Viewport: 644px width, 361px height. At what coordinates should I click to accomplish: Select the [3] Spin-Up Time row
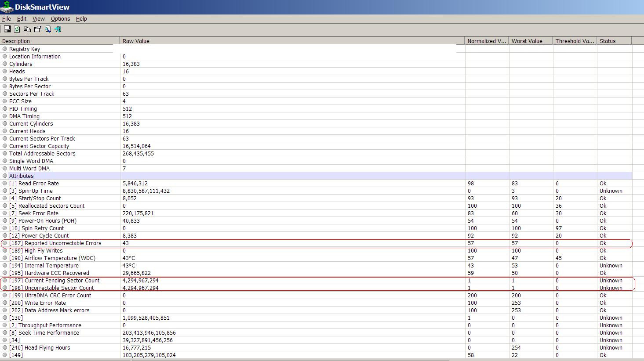pos(316,191)
